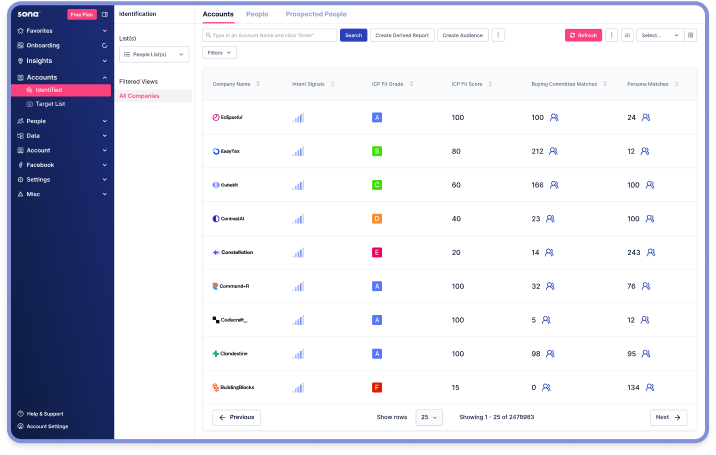
Task: Switch to Prospected People tab
Action: coord(316,14)
